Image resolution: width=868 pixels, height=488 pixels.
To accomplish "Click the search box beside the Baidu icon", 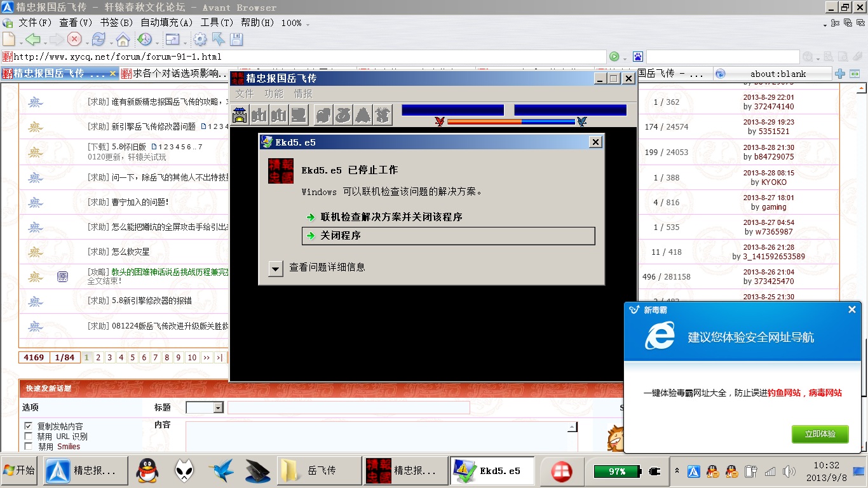I will click(x=722, y=57).
